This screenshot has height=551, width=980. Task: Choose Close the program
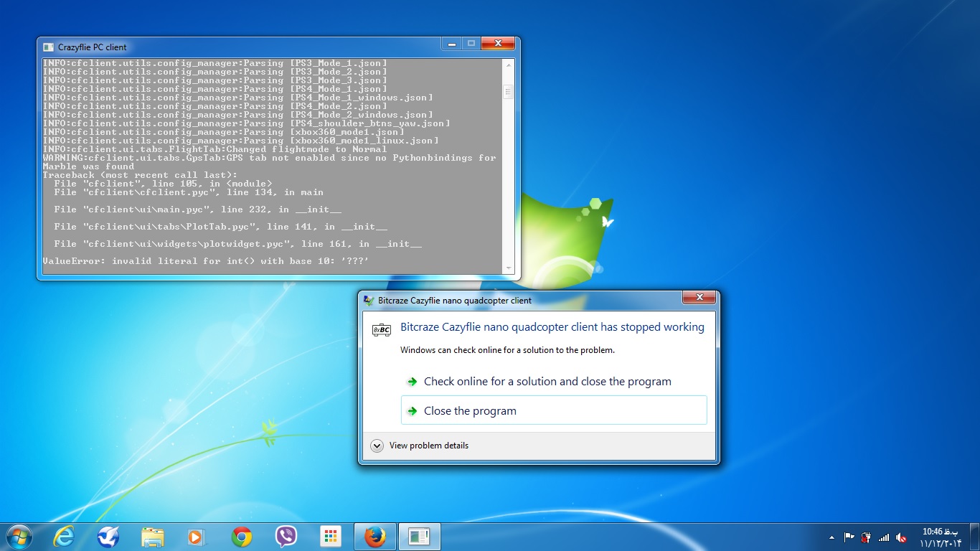[x=470, y=411]
